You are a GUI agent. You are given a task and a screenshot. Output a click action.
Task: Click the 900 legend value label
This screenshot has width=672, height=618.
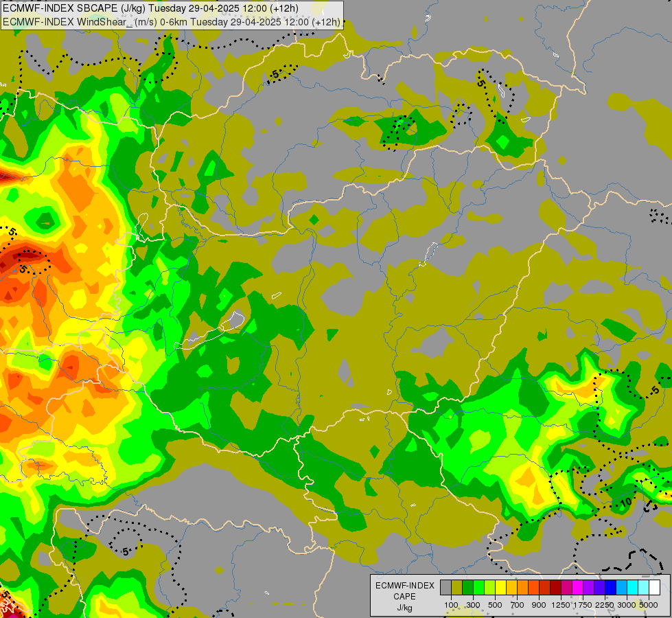539,605
